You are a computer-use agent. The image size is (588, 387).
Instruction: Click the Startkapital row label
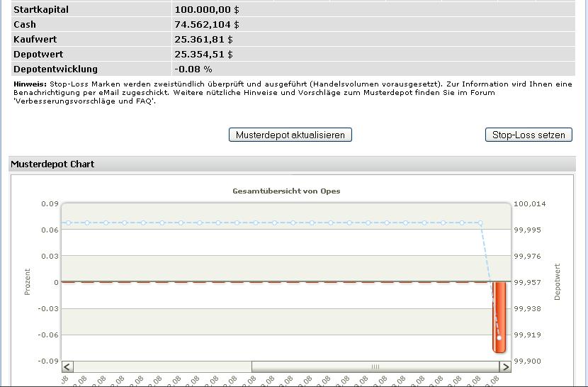pyautogui.click(x=41, y=10)
